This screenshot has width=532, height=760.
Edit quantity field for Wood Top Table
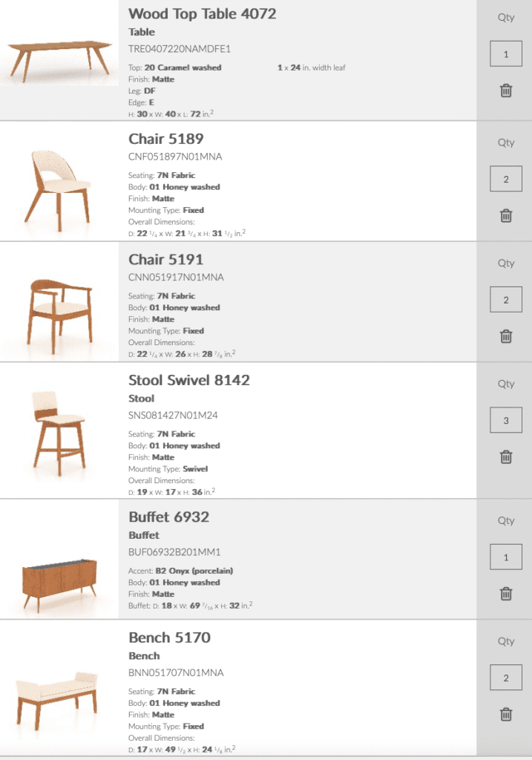[x=506, y=54]
